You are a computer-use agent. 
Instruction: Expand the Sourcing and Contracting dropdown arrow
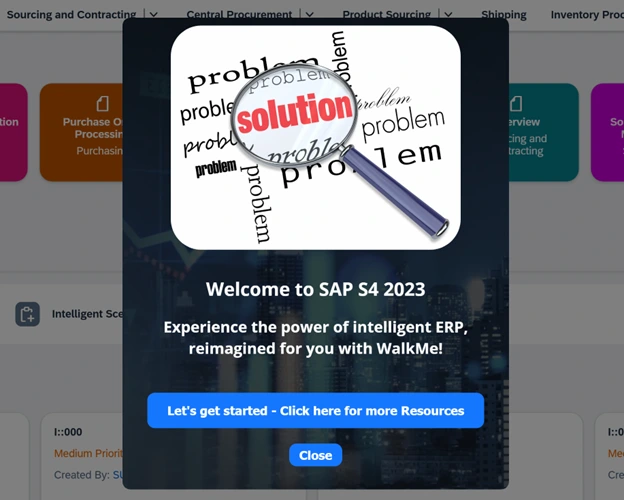(154, 15)
